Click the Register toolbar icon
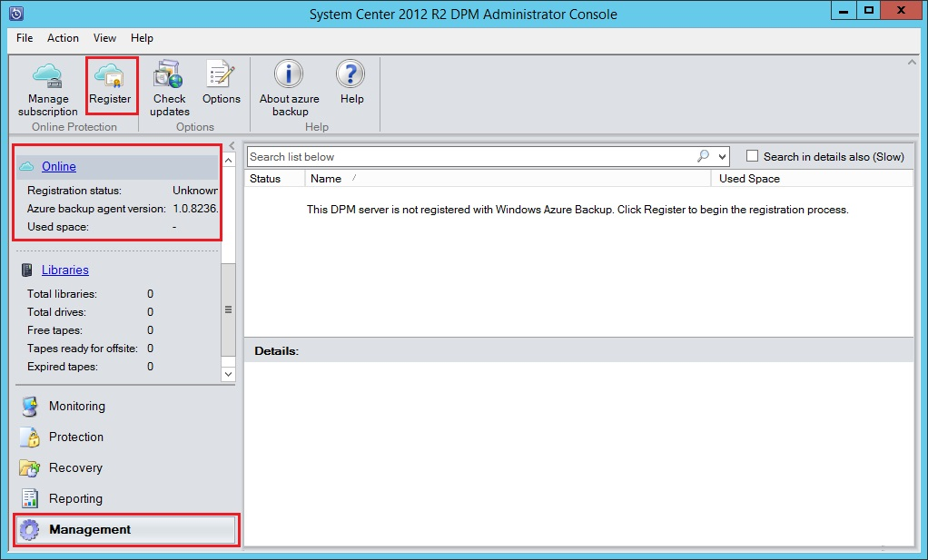Screen dimensions: 928x560 click(111, 75)
